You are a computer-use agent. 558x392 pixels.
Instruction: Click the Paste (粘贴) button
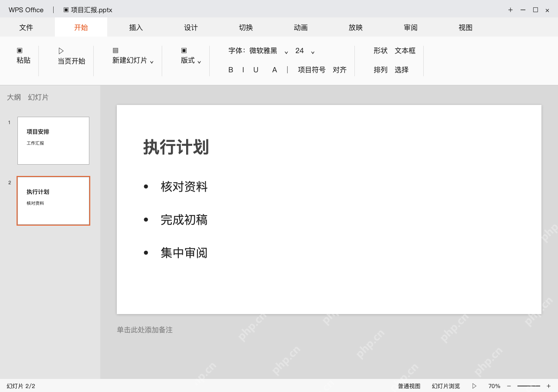[x=24, y=55]
